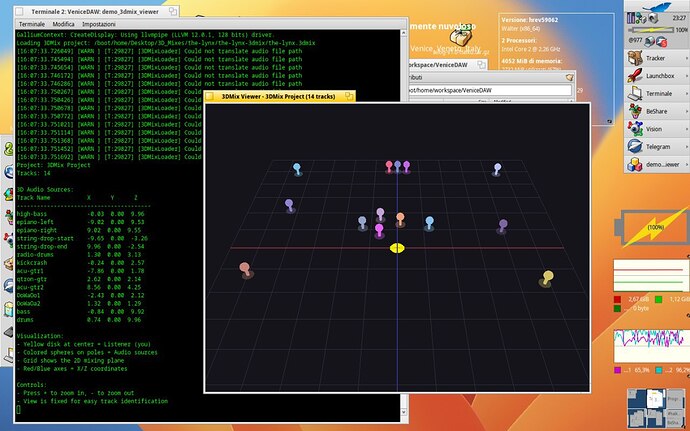This screenshot has height=431, width=690.
Task: Select the yellow sphere at far right
Action: tap(547, 276)
